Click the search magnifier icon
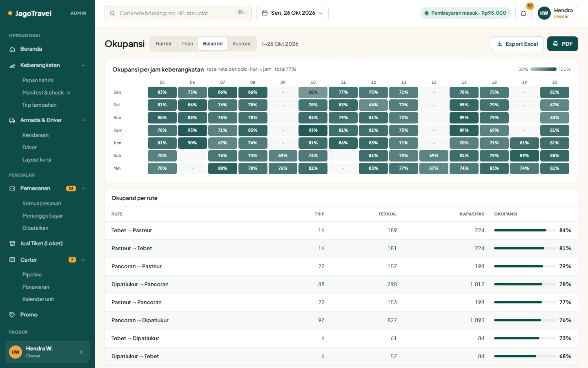 pyautogui.click(x=112, y=13)
